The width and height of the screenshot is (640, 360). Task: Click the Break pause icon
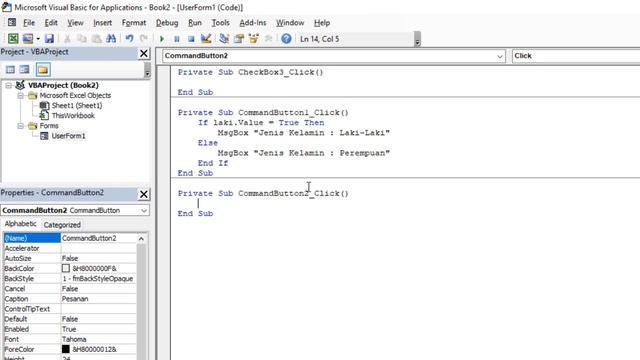pos(177,39)
